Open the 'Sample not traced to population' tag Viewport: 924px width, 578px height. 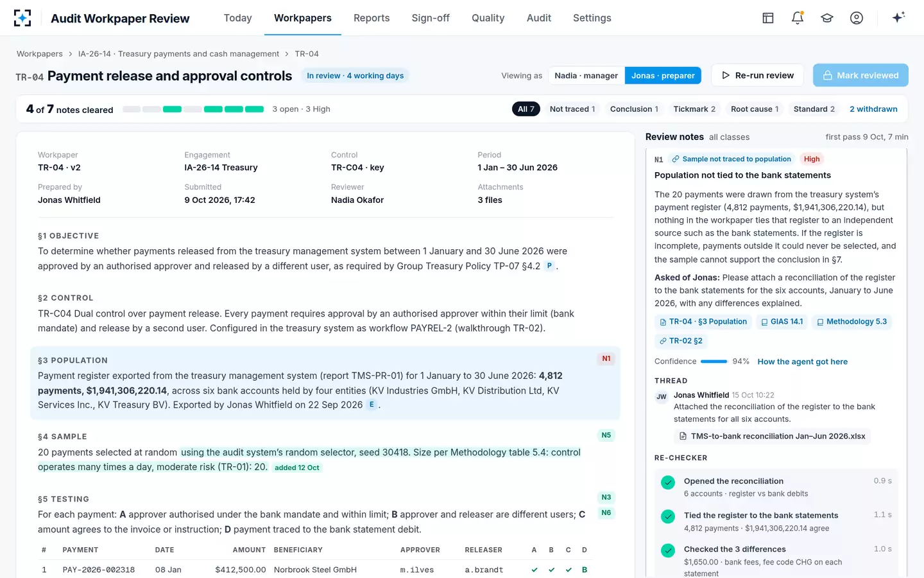click(x=731, y=159)
